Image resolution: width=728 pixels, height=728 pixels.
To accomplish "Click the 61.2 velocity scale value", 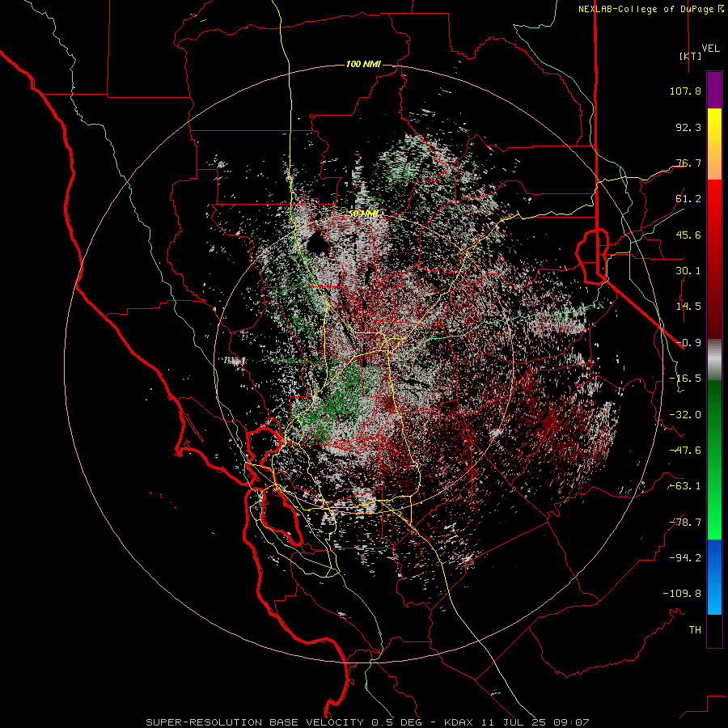I will pos(688,199).
